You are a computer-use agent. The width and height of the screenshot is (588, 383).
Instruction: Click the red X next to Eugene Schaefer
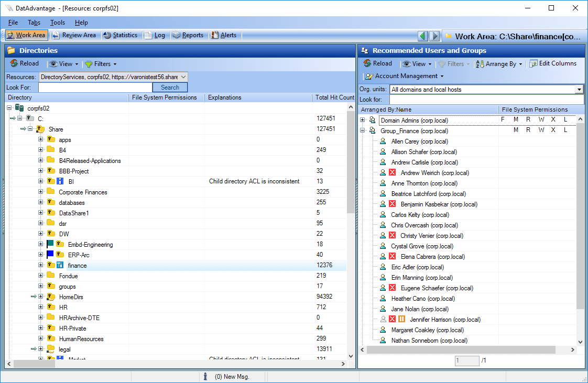(x=392, y=288)
